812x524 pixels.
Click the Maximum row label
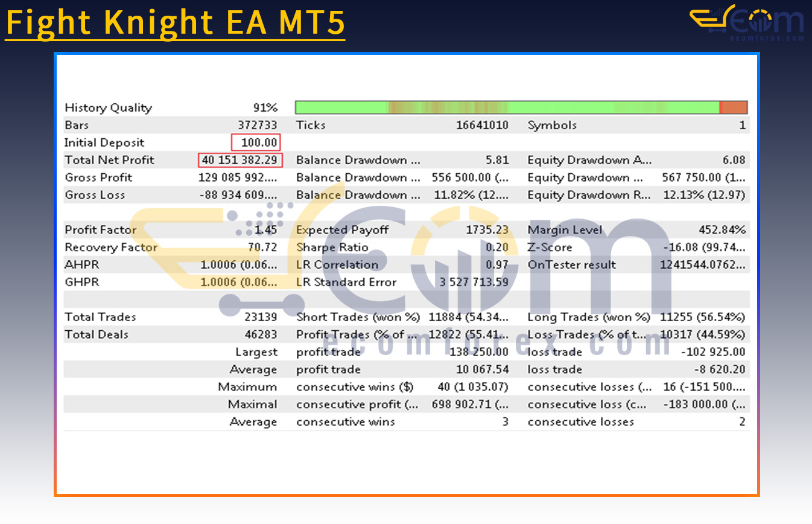(248, 388)
